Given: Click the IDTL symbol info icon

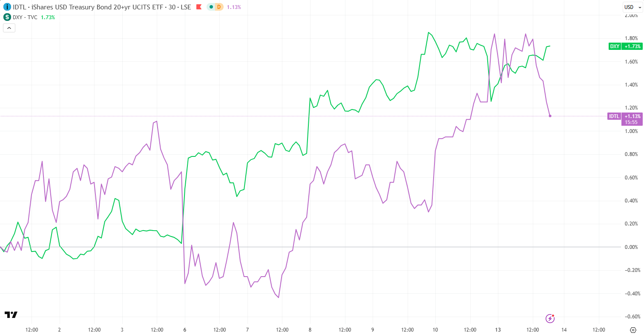Looking at the screenshot, I should point(7,7).
